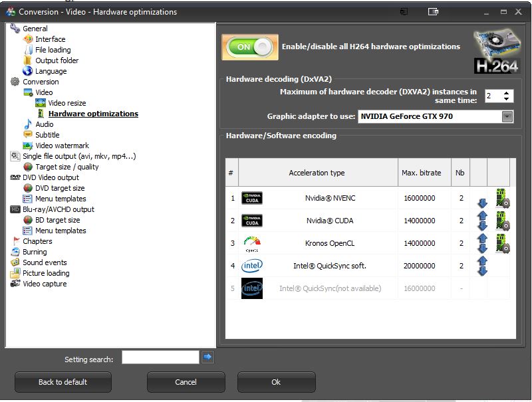The image size is (532, 402).
Task: Open Burning settings
Action: tap(35, 252)
